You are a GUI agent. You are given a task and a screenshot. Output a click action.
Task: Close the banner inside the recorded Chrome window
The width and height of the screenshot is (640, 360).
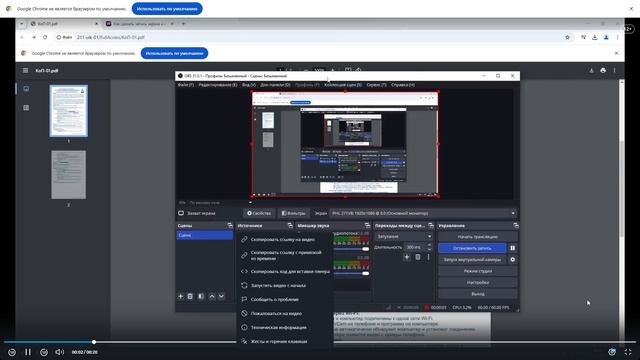(x=616, y=53)
